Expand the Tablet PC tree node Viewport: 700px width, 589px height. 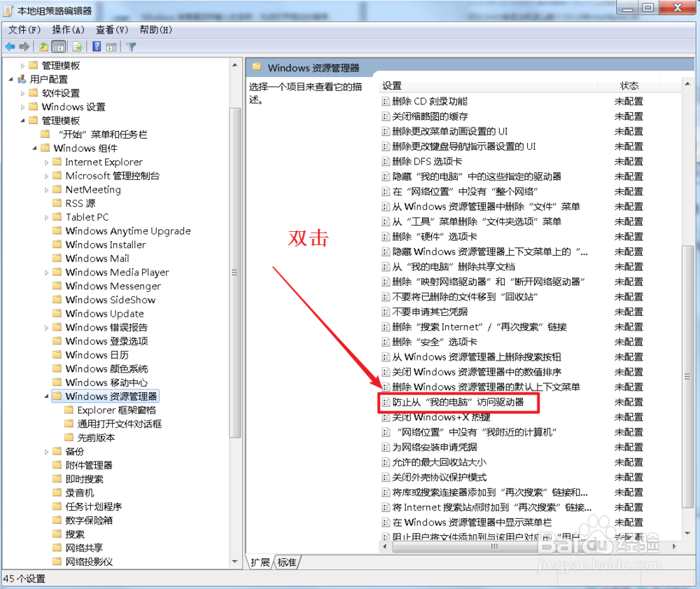[x=46, y=218]
